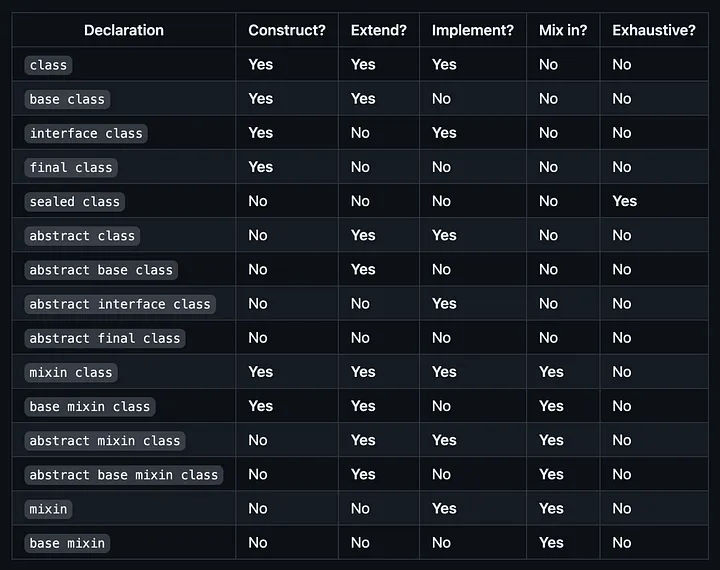The height and width of the screenshot is (570, 720).
Task: Click the Exhaustive? column header
Action: point(653,30)
